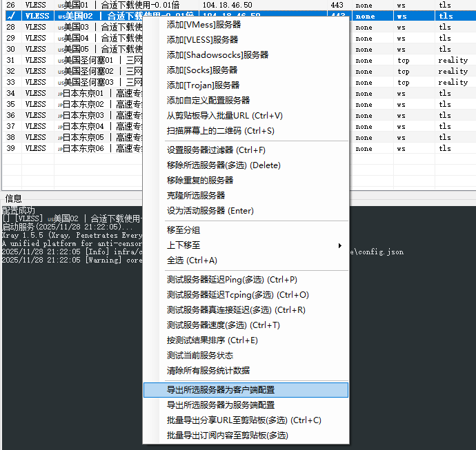Set selected as active server

(x=210, y=210)
